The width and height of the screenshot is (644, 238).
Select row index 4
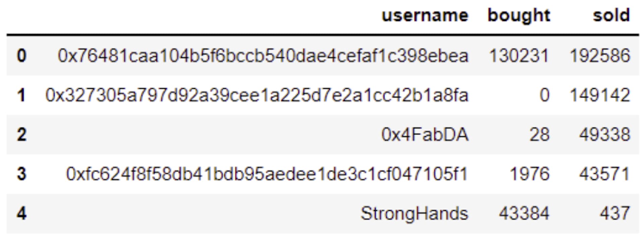click(21, 214)
